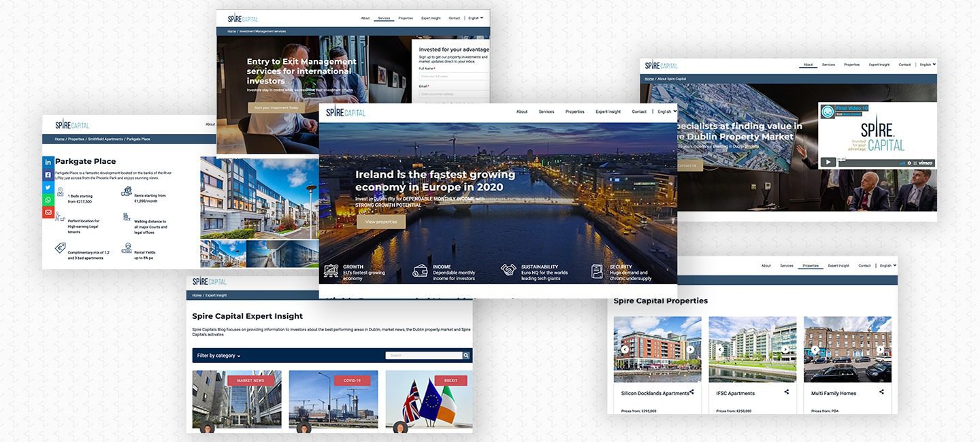
Task: Click the Email input field
Action: 454,94
